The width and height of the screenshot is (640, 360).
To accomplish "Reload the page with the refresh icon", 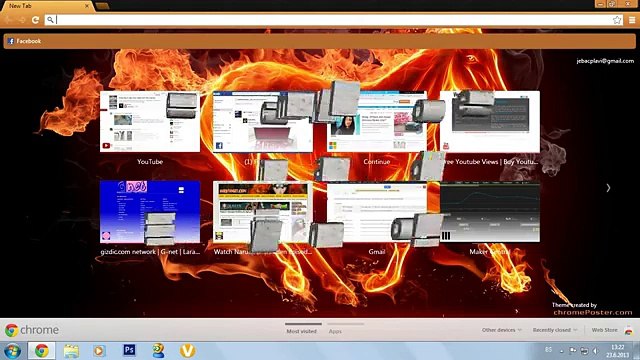I will tap(36, 20).
